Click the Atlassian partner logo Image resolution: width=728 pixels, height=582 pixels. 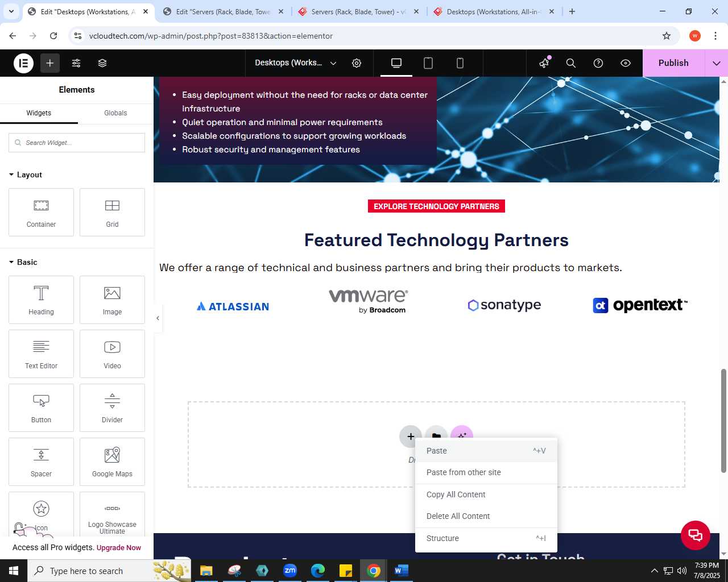click(x=233, y=306)
